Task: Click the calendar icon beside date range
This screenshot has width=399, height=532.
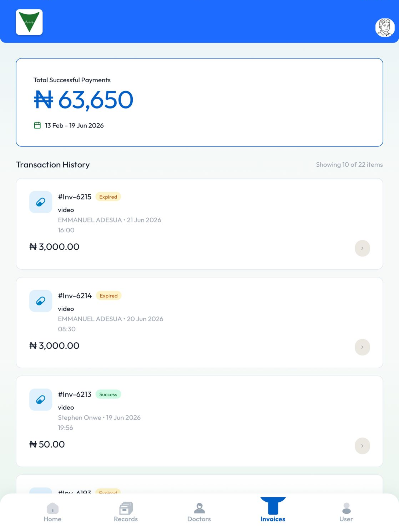Action: point(37,125)
